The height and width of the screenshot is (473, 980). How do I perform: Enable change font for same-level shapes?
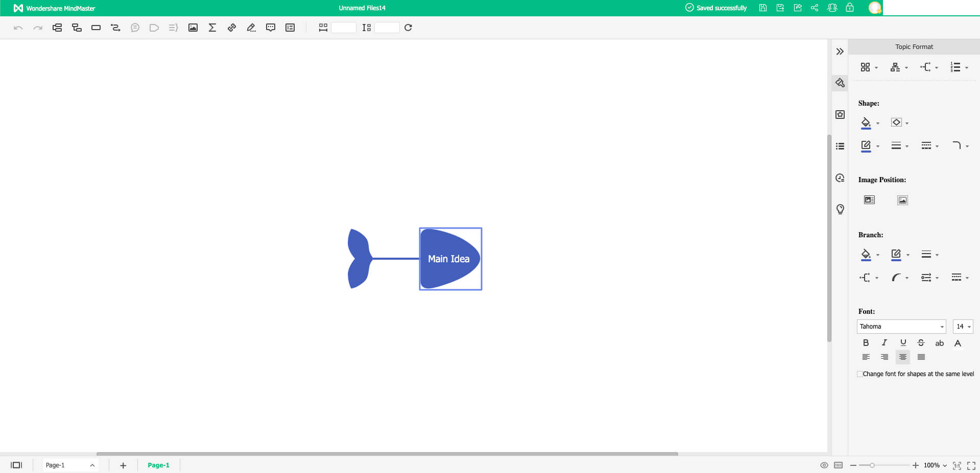tap(860, 374)
